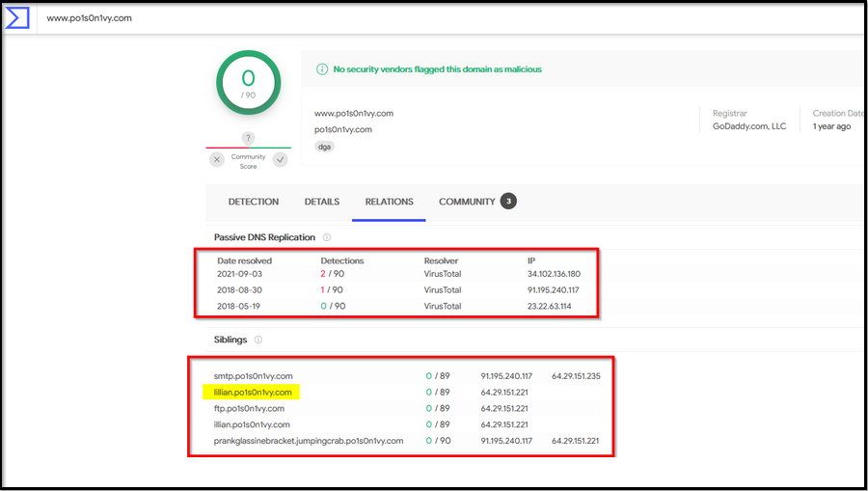Switch to the COMMUNITY tab
Image resolution: width=868 pixels, height=491 pixels.
[x=467, y=202]
